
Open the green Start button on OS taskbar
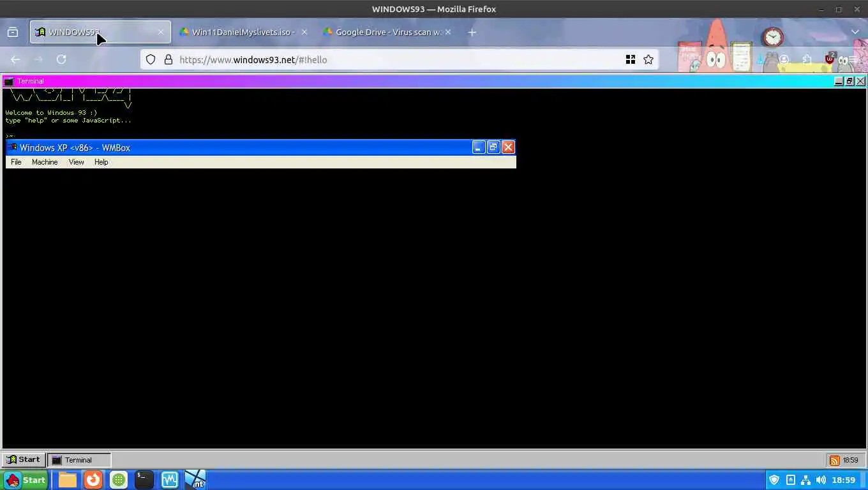(x=26, y=480)
